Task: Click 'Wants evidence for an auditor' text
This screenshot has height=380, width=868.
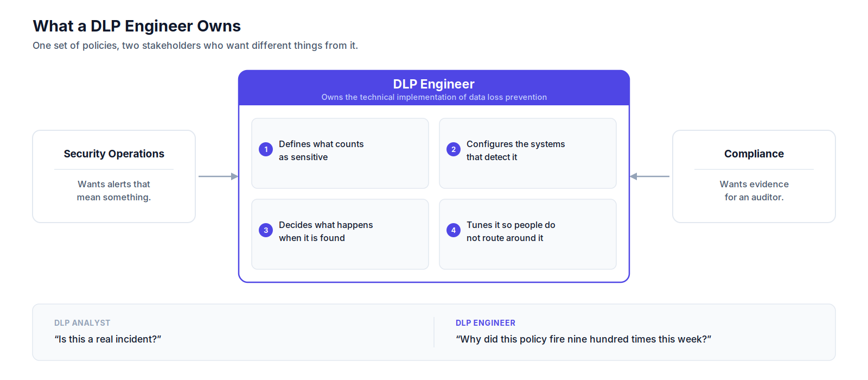Action: click(754, 191)
